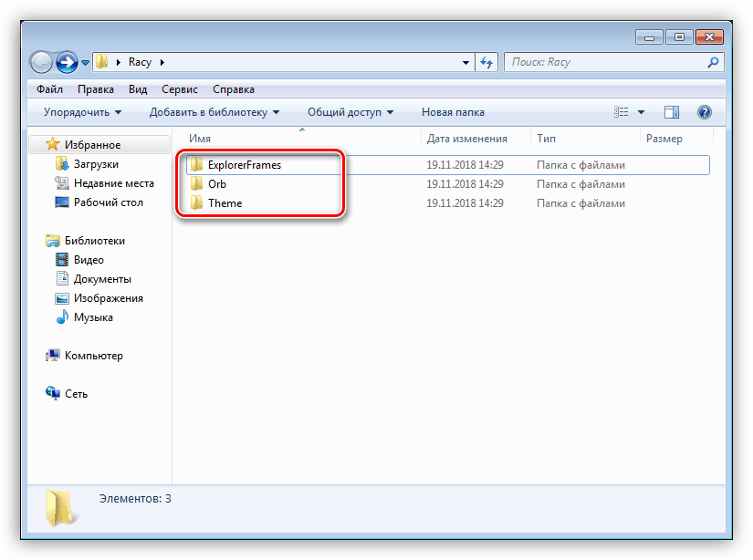Click the Orb folder name

217,184
